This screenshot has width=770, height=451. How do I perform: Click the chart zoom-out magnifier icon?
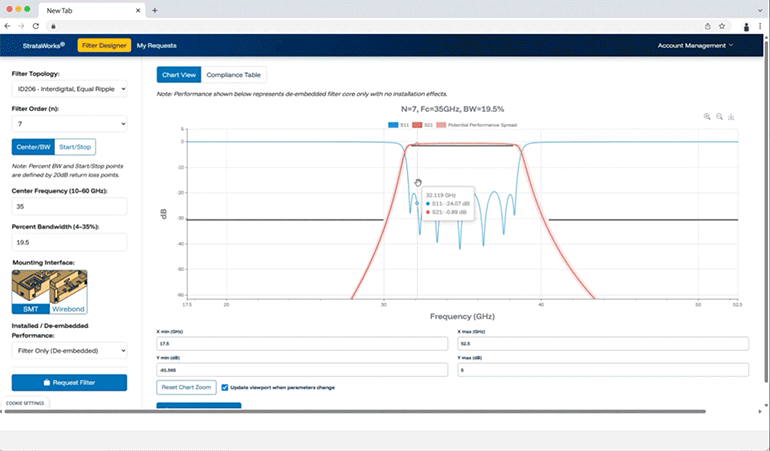point(719,116)
